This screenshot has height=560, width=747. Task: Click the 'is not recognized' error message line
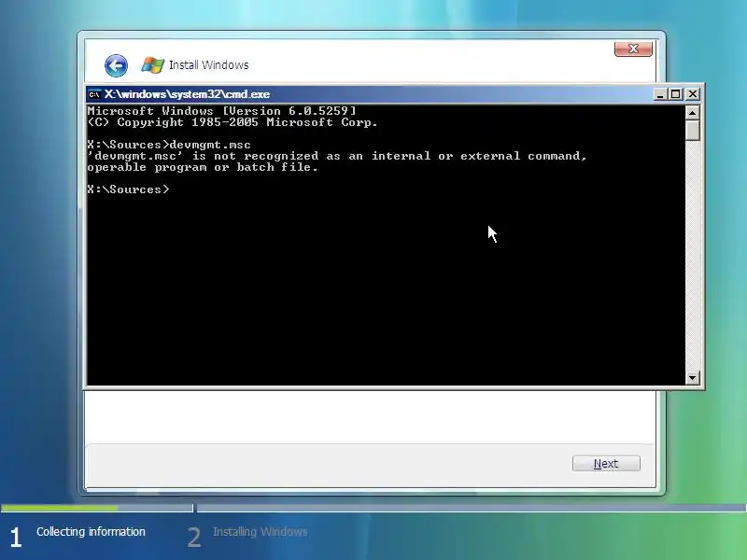[337, 156]
